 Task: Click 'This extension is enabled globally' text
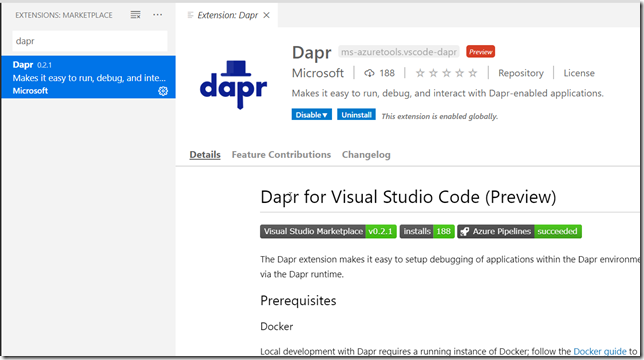(439, 117)
